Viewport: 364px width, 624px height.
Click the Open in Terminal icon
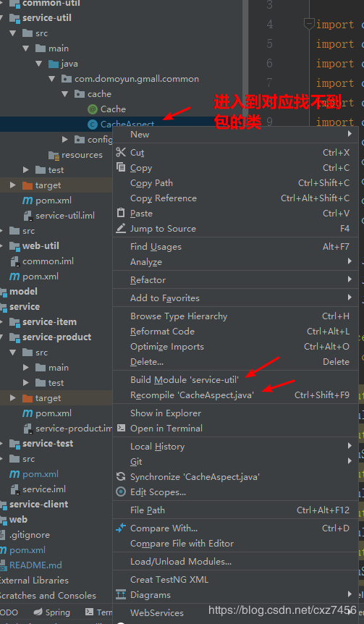click(121, 429)
